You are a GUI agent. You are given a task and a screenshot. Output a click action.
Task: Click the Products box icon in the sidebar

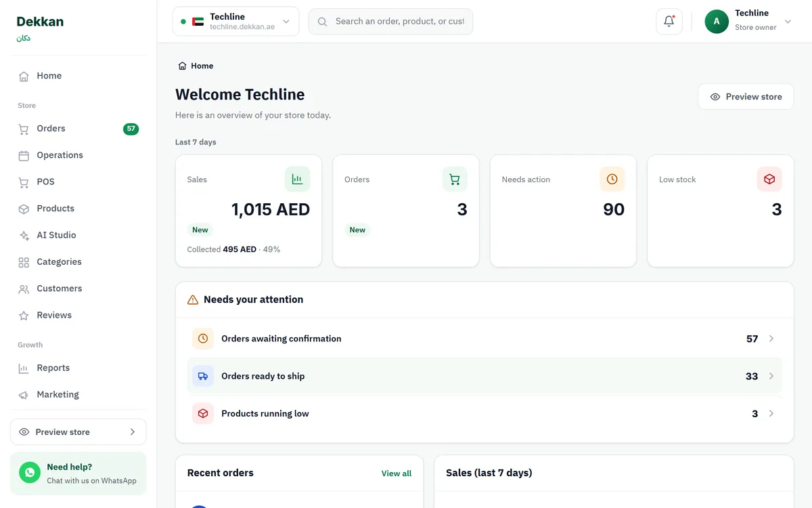pos(24,209)
